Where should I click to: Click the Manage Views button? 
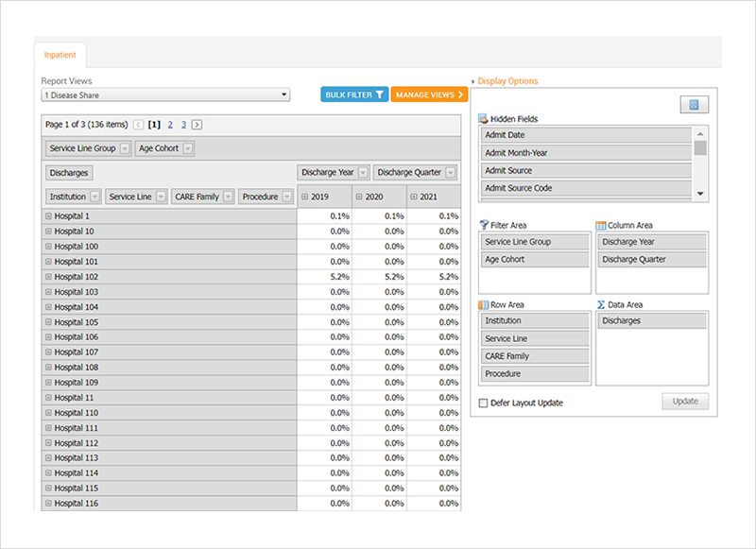pos(429,94)
